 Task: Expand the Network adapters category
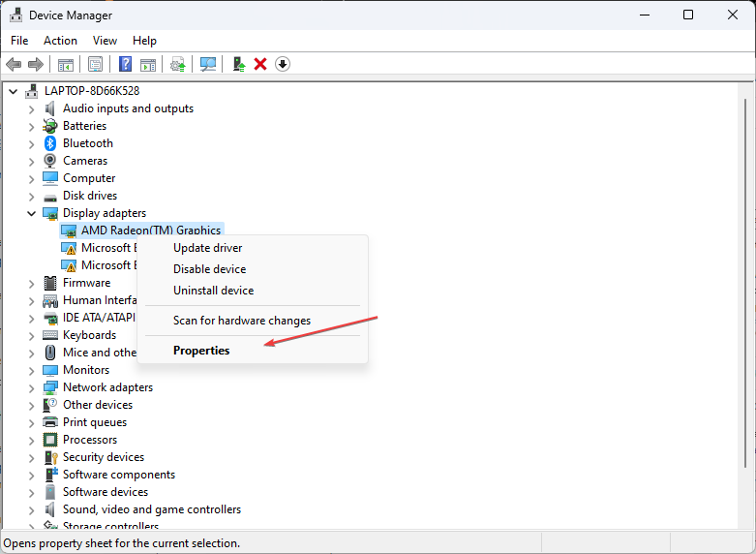coord(31,387)
